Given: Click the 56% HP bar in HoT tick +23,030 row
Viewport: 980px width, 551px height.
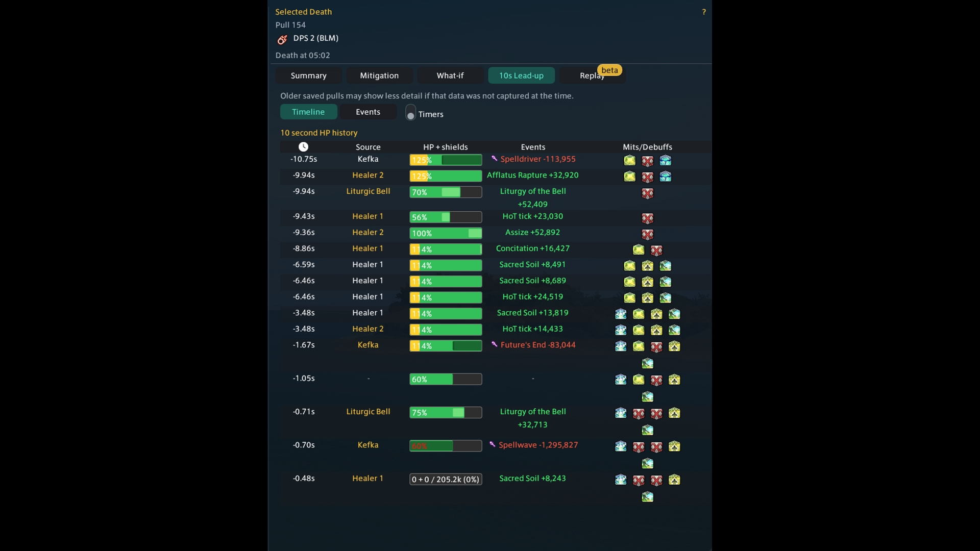Looking at the screenshot, I should click(x=446, y=217).
